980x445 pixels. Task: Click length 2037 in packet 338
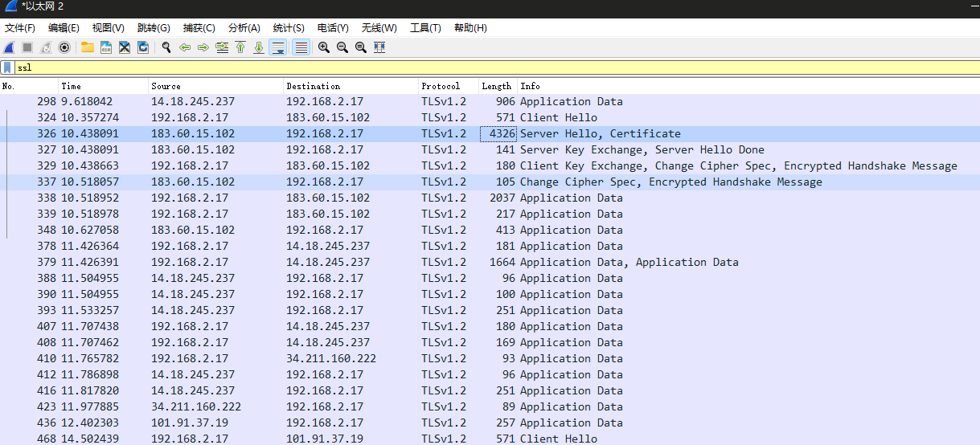pyautogui.click(x=502, y=198)
